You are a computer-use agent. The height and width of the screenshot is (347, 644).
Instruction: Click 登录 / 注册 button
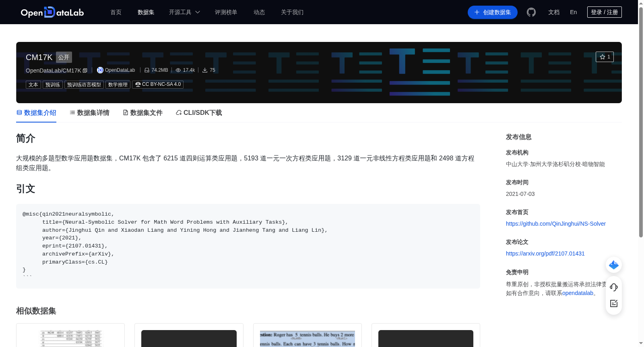tap(605, 12)
